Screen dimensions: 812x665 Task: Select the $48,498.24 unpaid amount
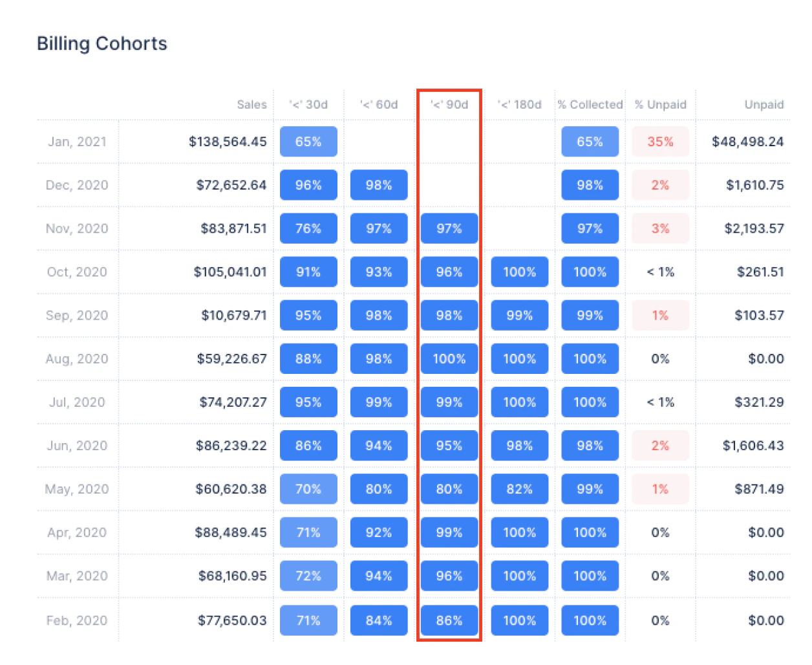pos(748,142)
